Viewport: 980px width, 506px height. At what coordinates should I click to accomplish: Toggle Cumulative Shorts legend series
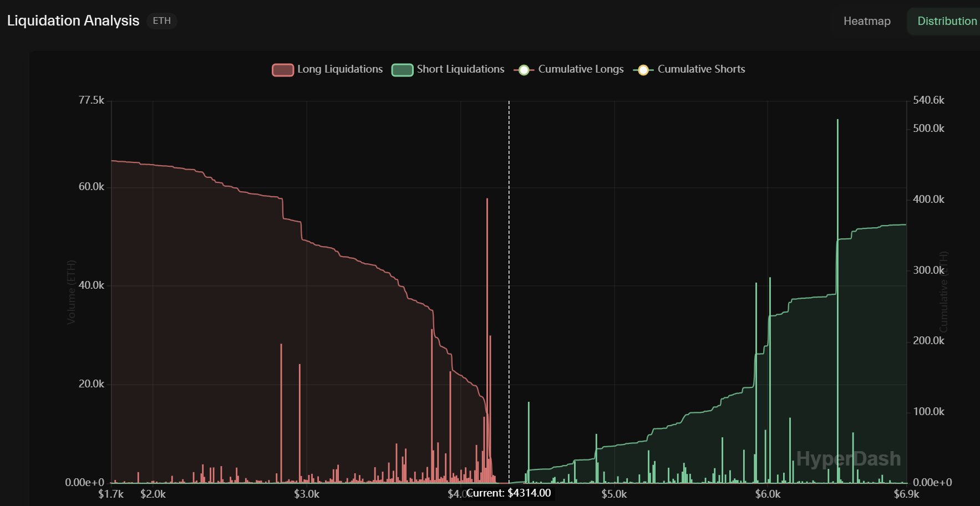pyautogui.click(x=689, y=69)
